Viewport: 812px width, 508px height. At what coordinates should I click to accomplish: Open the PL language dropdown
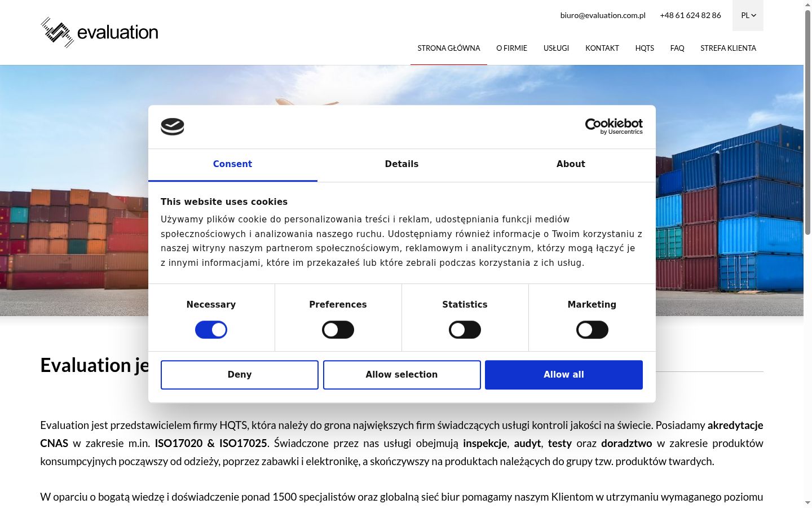tap(748, 15)
